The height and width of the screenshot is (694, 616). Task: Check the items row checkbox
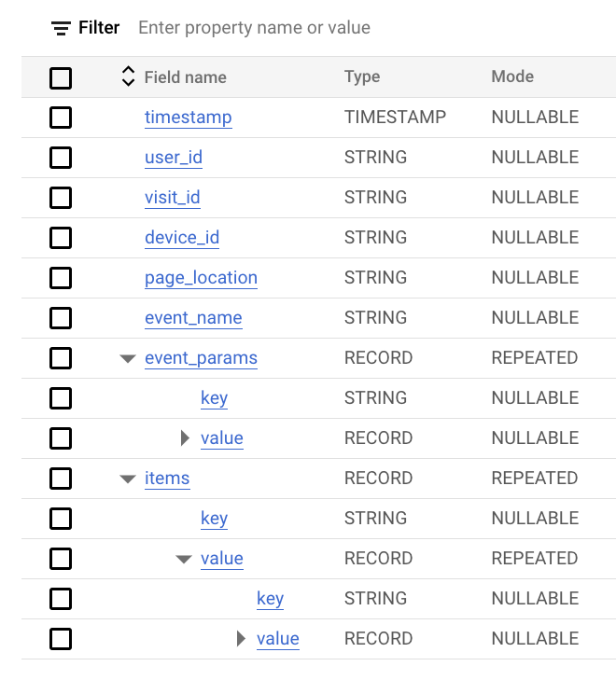tap(61, 479)
